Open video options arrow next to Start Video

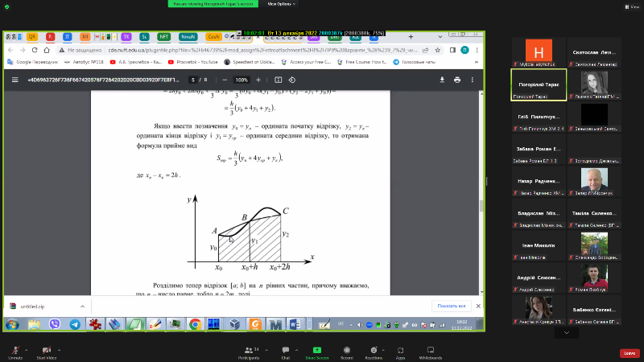pos(59,350)
